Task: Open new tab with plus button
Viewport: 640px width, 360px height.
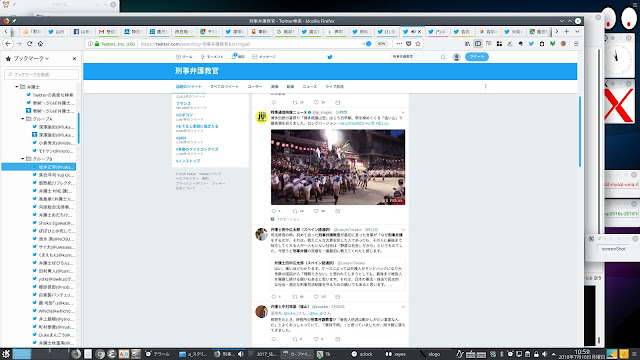Action: coord(567,31)
